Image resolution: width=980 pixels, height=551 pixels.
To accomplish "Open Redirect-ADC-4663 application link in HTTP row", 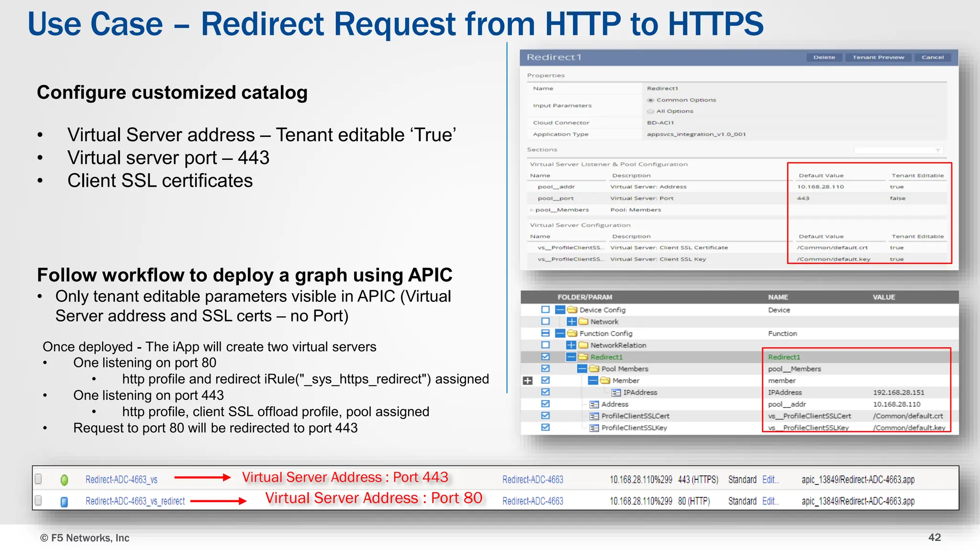I will pyautogui.click(x=533, y=501).
